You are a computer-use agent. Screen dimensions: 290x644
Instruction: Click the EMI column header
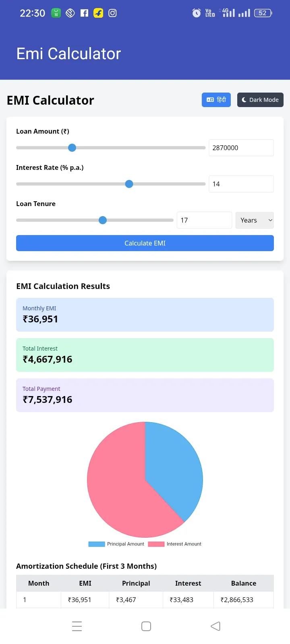(x=85, y=583)
